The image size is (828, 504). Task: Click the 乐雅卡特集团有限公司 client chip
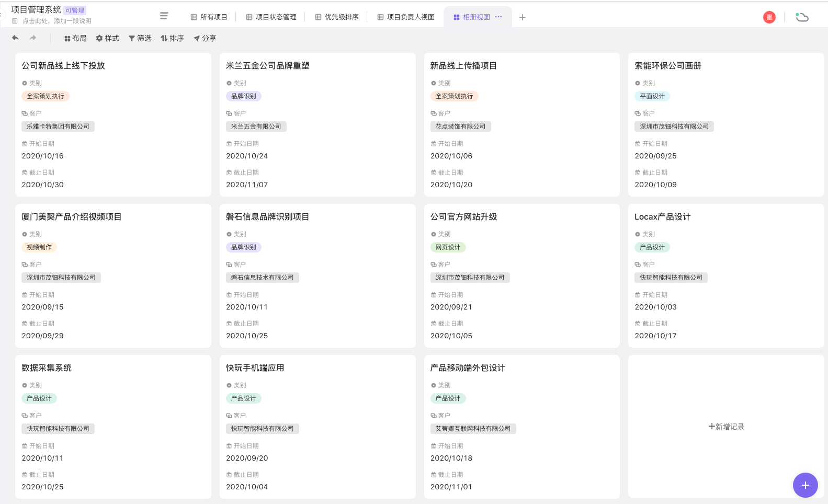[x=58, y=127]
